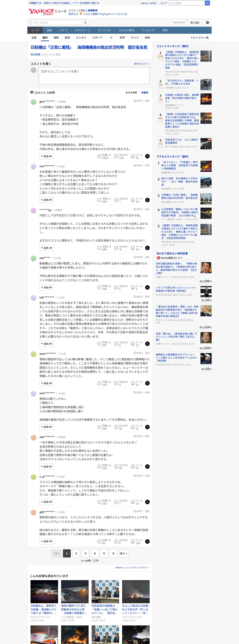Screen dimensions: 239x644
Task: Click the Yahoo! JAPAN news logo
Action: 47,12
